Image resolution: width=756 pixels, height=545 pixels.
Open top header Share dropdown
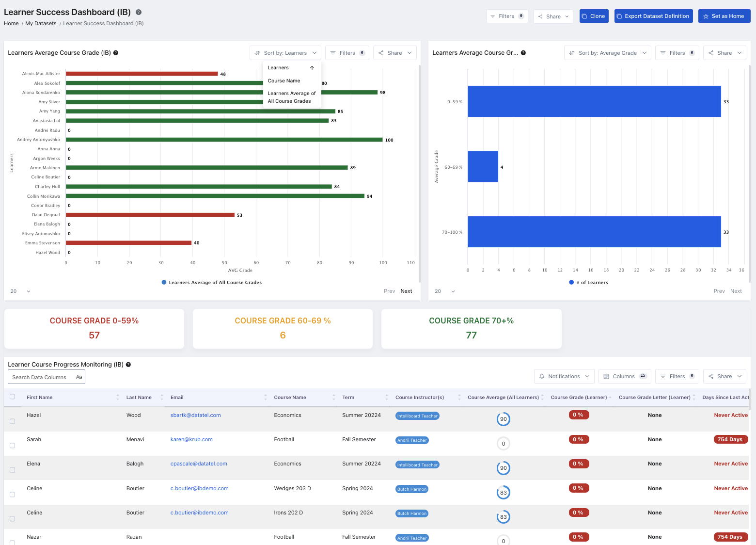pos(553,16)
